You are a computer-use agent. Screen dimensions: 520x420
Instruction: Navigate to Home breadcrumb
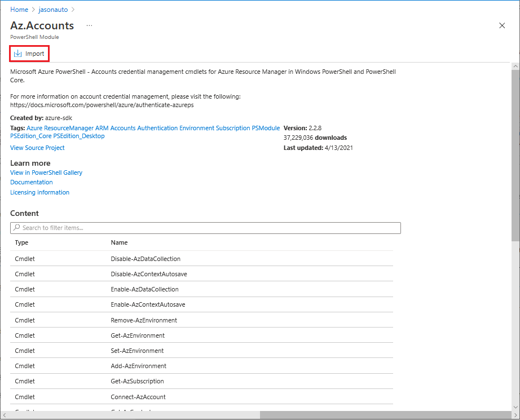(19, 9)
